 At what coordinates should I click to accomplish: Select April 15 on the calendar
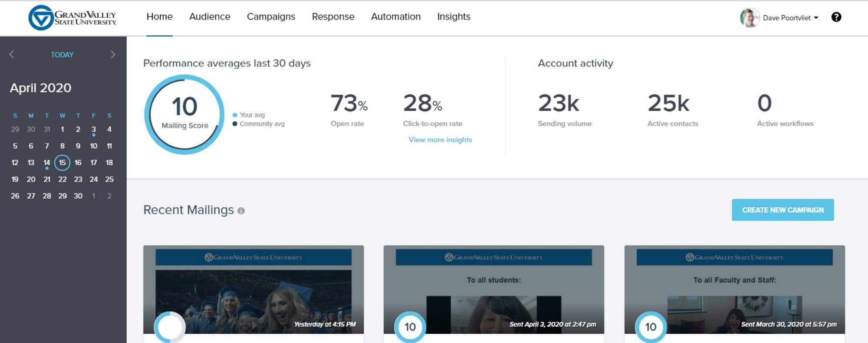(62, 163)
